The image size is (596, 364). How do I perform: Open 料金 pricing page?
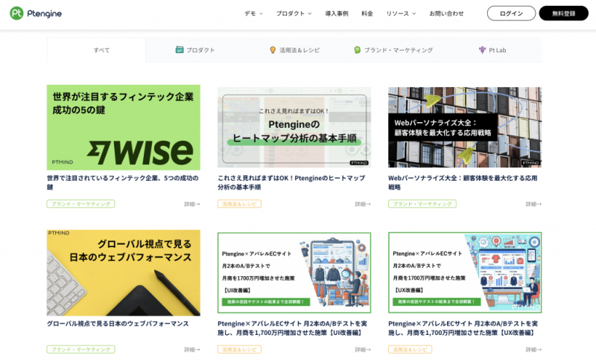click(367, 13)
